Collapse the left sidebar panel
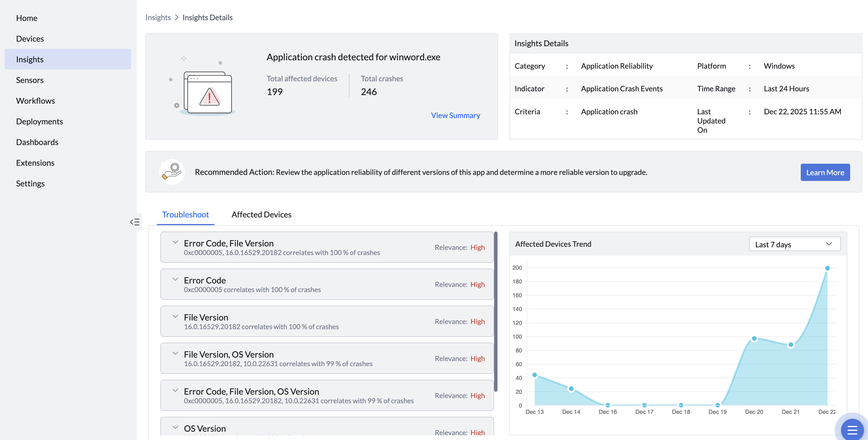The width and height of the screenshot is (868, 440). click(135, 222)
